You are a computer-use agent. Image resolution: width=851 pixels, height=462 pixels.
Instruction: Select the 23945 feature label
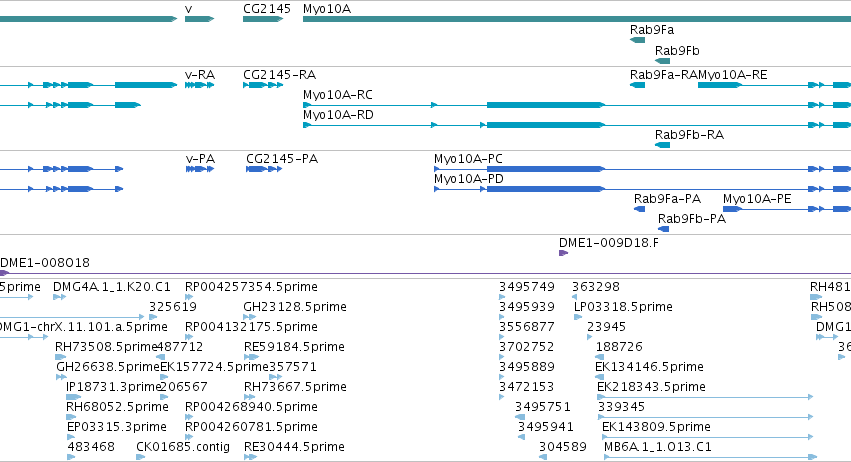606,327
